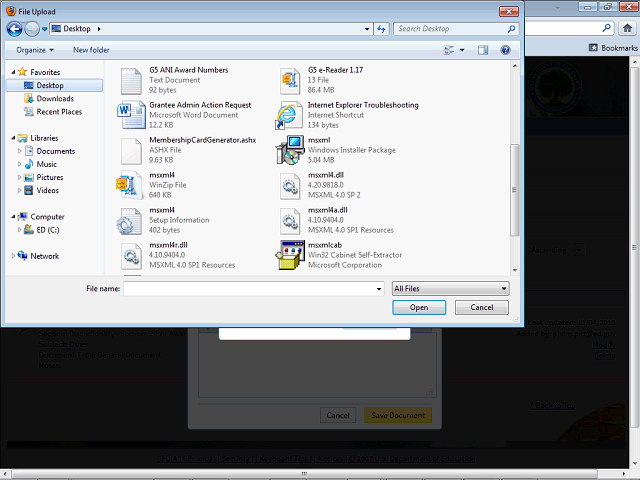Open the view options dropdown arrow

(462, 50)
